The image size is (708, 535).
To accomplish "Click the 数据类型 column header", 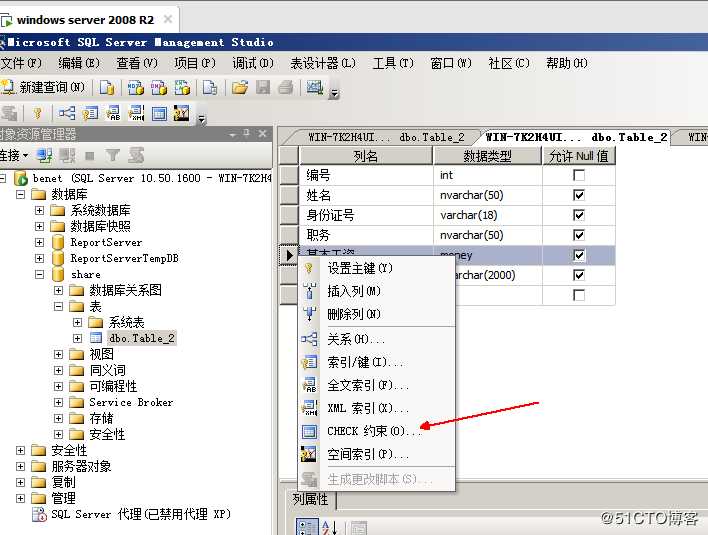I will point(487,156).
